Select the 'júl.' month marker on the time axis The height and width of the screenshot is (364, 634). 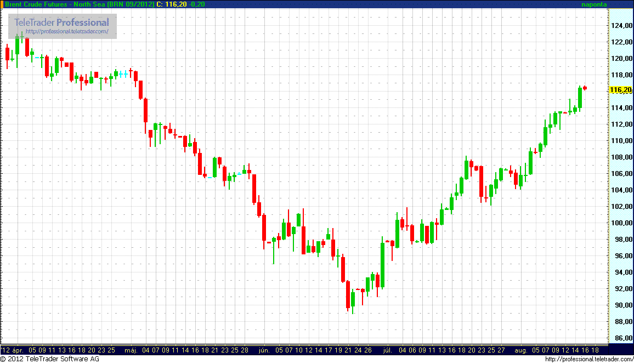pyautogui.click(x=387, y=350)
